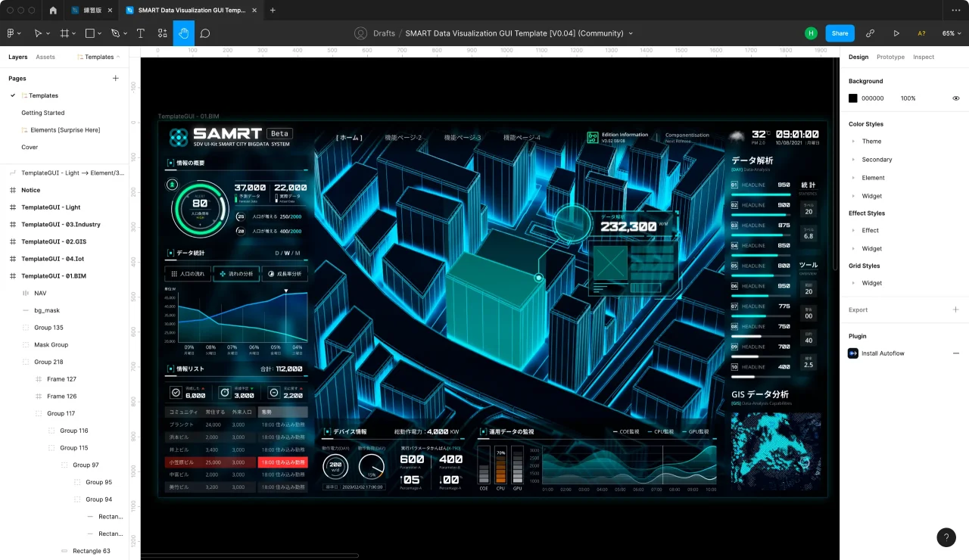Select the Comment tool
Image resolution: width=969 pixels, height=560 pixels.
pos(205,33)
